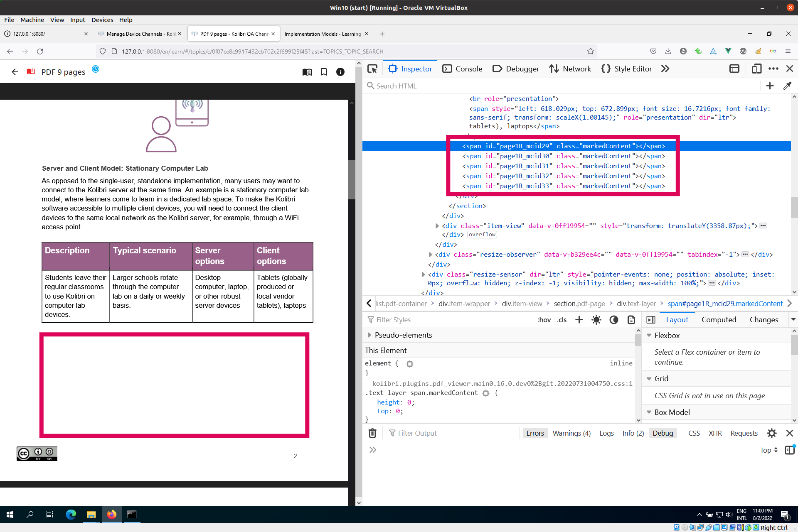This screenshot has height=532, width=798.
Task: Toggle light color scheme simulation
Action: point(596,320)
